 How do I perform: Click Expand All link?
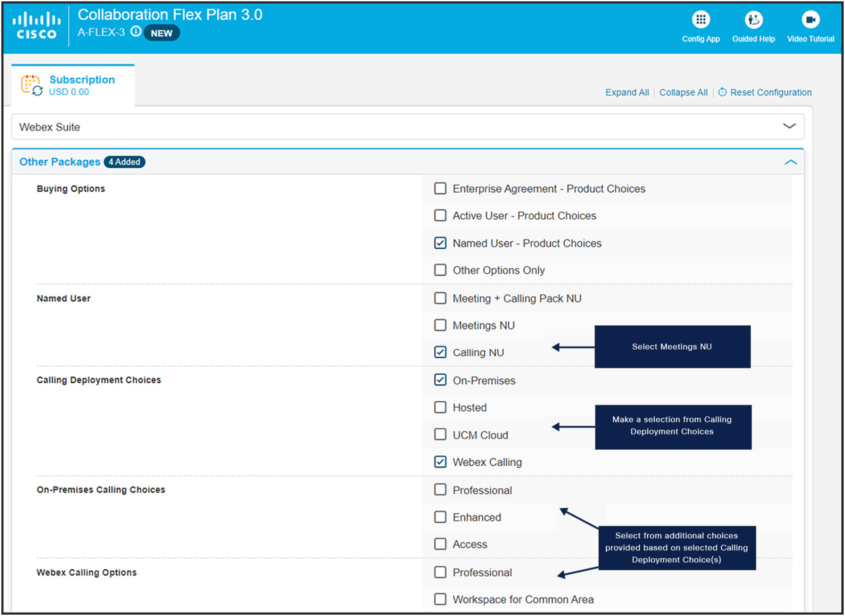pos(627,93)
